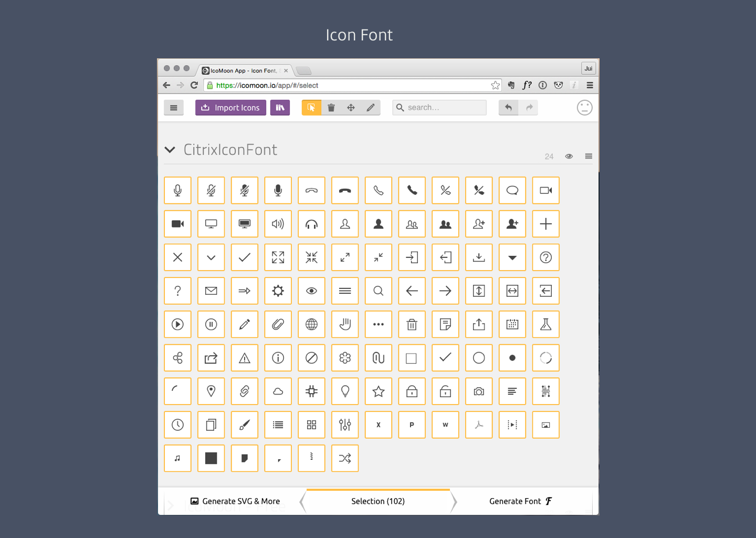The width and height of the screenshot is (756, 538).
Task: Focus the icon search field
Action: pyautogui.click(x=439, y=108)
